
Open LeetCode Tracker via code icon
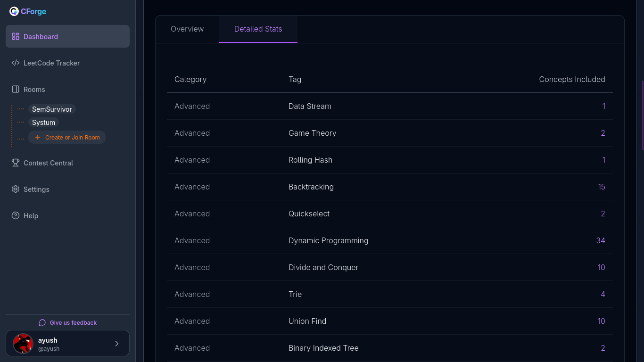tap(16, 63)
